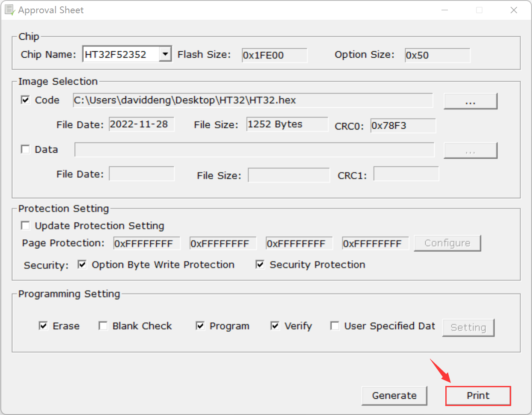Enable User Specified Data checkbox
Screen dimensions: 532x415
click(335, 326)
